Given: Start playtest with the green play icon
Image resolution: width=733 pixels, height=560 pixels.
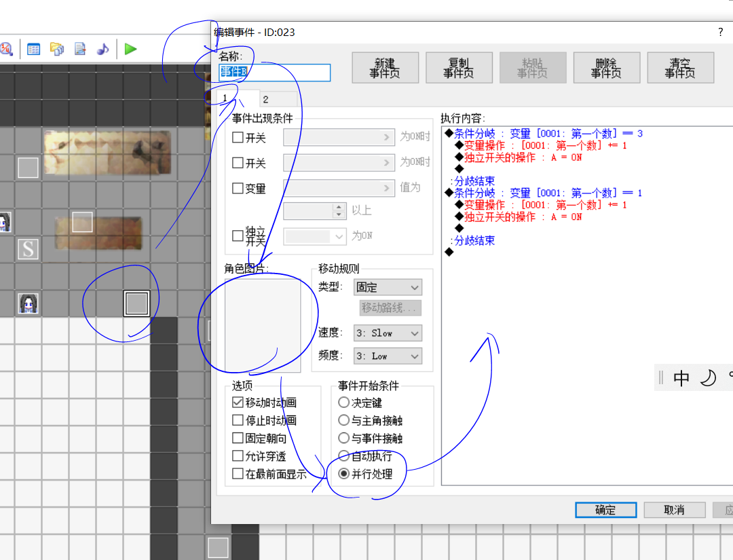Looking at the screenshot, I should [x=130, y=49].
